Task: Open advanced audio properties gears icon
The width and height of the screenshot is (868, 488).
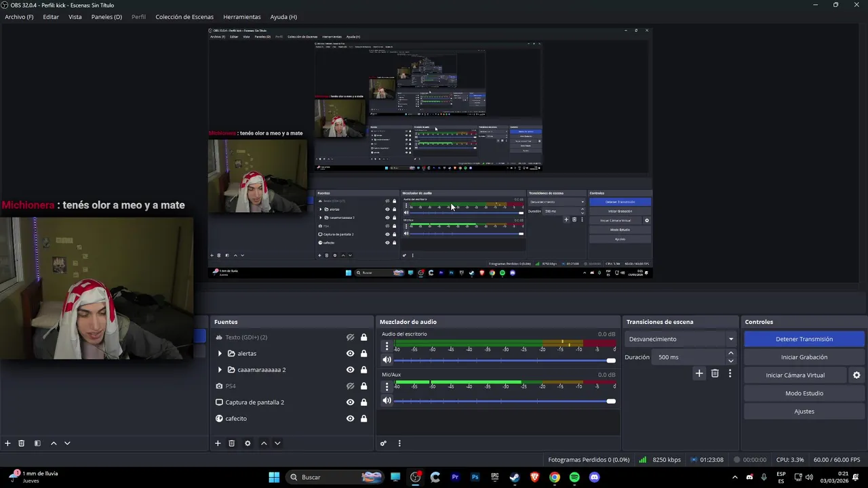Action: [383, 443]
